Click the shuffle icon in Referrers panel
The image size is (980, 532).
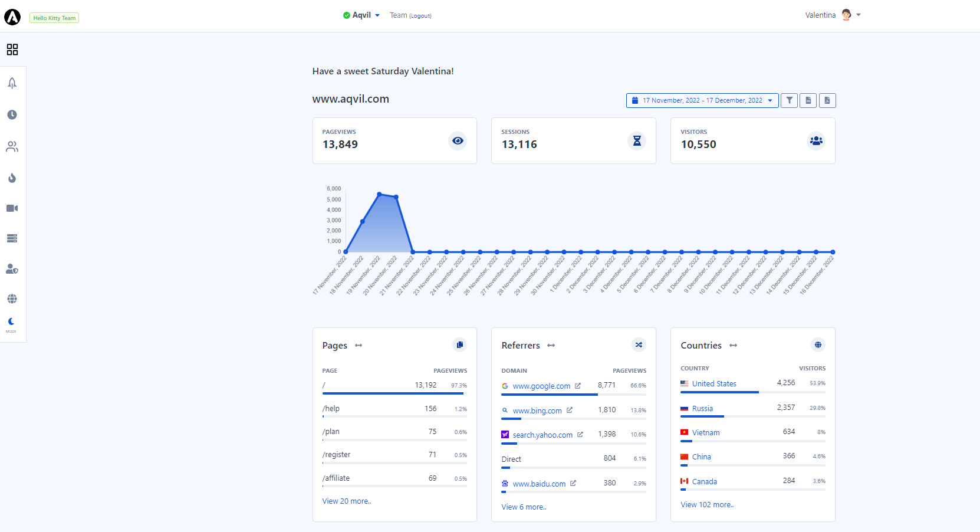tap(639, 345)
